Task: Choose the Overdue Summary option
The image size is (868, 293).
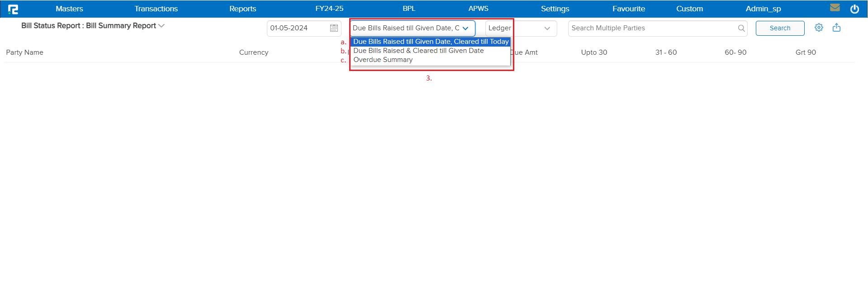Action: click(x=383, y=60)
